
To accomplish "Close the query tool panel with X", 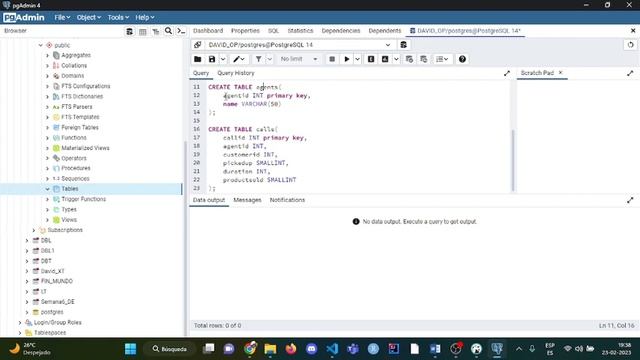I will 633,31.
